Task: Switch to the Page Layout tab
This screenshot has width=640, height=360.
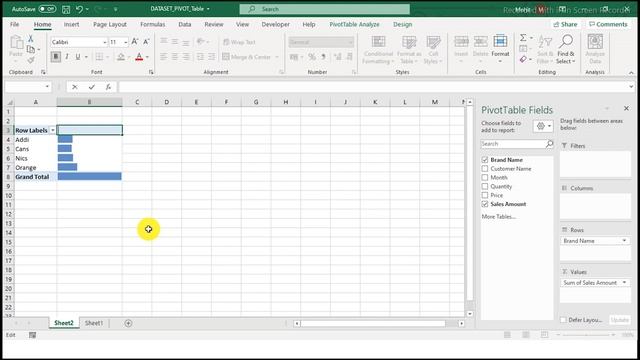Action: [x=110, y=24]
